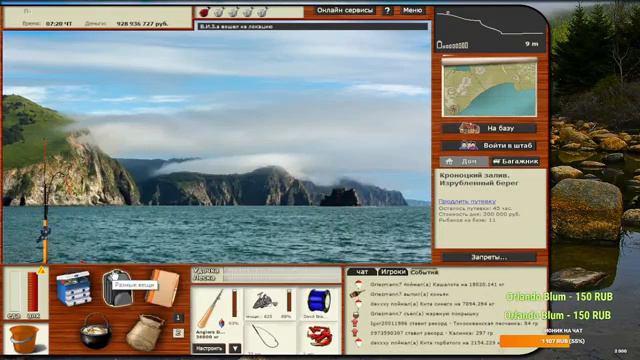This screenshot has width=640, height=360.
Task: Switch to rod setup slot 2
Action: coord(178,333)
